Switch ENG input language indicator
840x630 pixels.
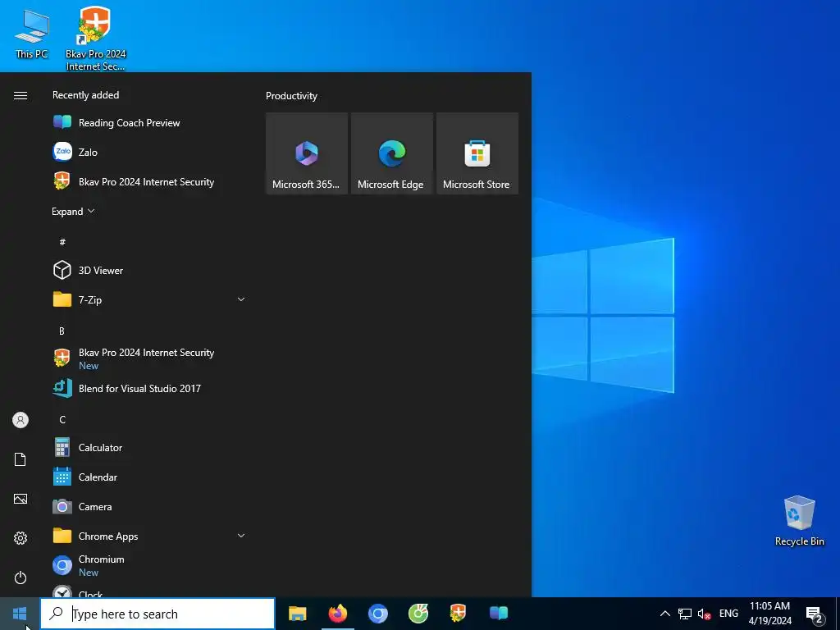pos(728,614)
